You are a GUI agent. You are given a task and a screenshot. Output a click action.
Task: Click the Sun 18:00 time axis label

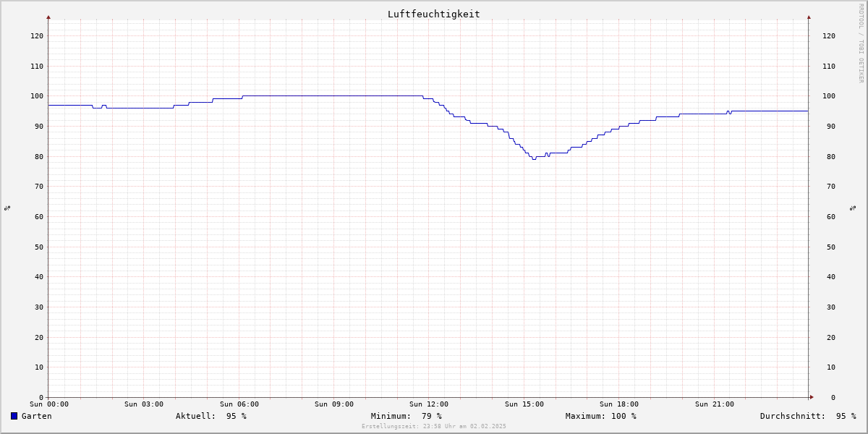coord(619,404)
